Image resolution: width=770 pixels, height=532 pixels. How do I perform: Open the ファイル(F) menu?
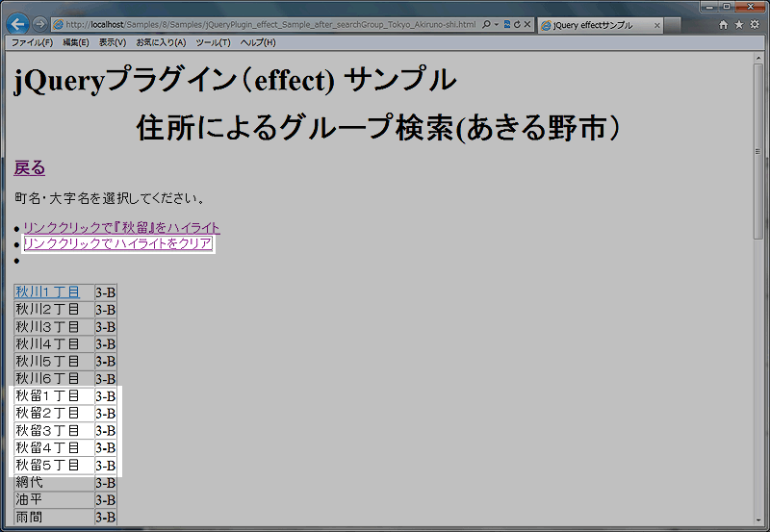click(32, 42)
